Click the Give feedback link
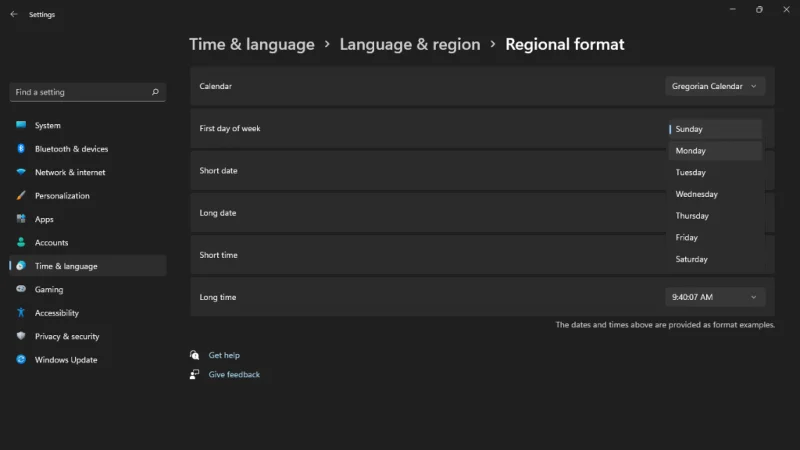 pos(234,374)
